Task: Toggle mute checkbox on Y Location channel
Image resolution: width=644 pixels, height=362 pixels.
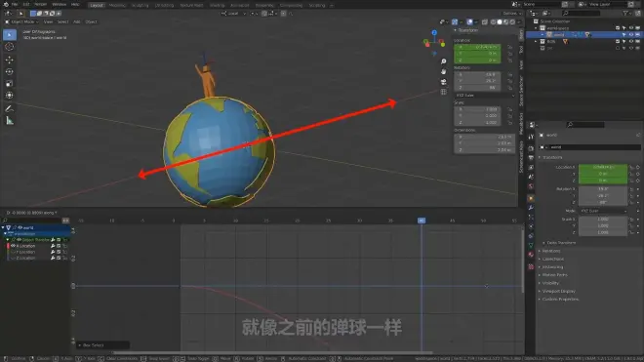Action: pyautogui.click(x=59, y=252)
